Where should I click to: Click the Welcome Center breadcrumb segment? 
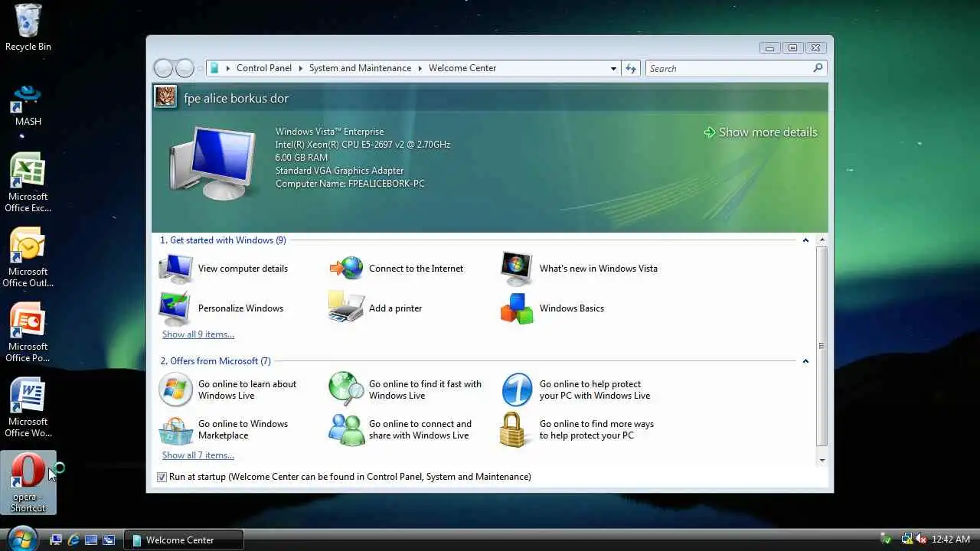coord(462,68)
